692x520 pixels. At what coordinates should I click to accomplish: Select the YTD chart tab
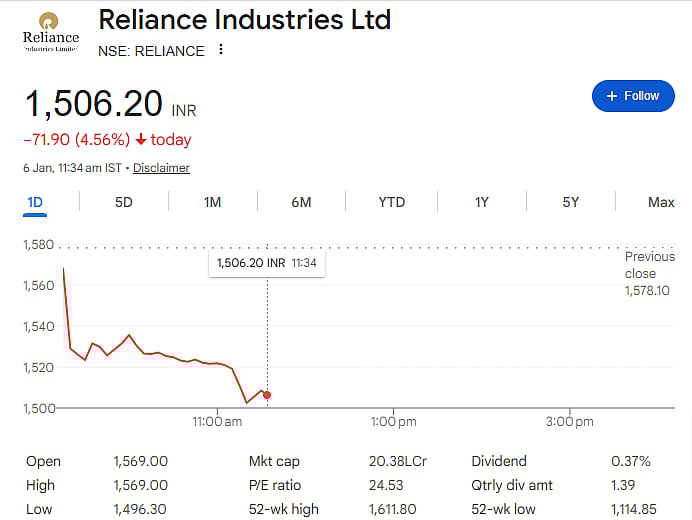[x=391, y=202]
